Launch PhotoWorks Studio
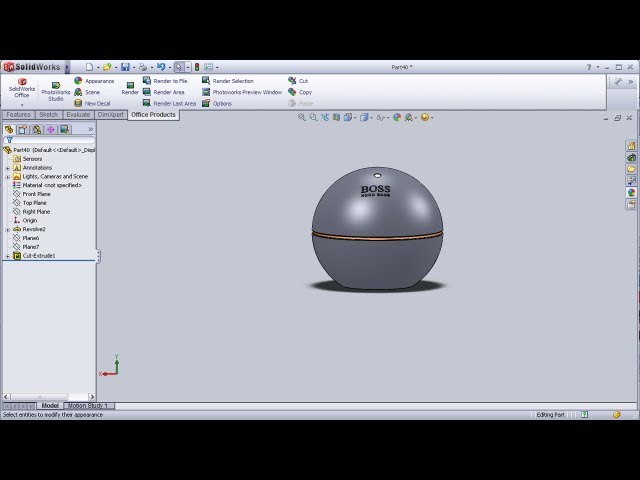Screen dimensions: 640x480 tap(56, 92)
